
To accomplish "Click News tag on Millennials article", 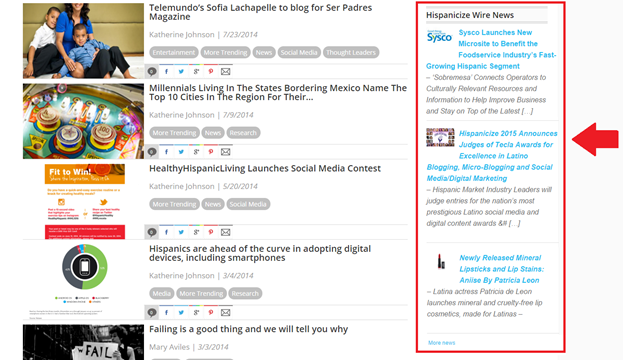I will [x=213, y=133].
